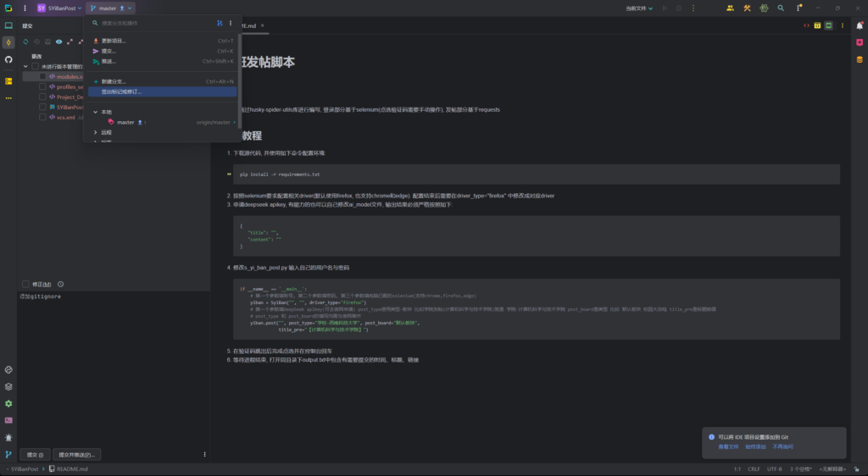Choose 更新项目... from the Git popup

coord(114,41)
